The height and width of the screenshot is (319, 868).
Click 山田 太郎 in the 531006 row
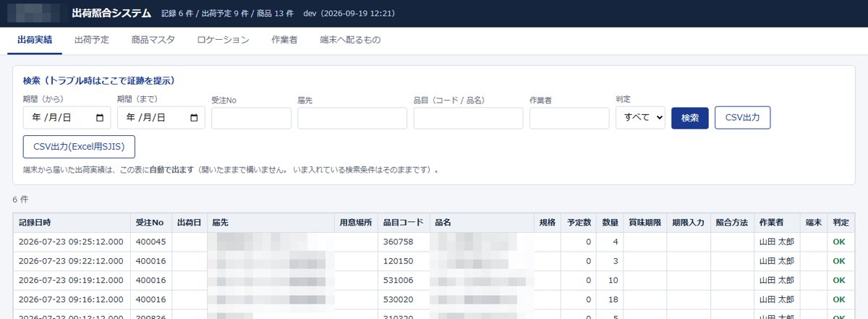tap(776, 281)
